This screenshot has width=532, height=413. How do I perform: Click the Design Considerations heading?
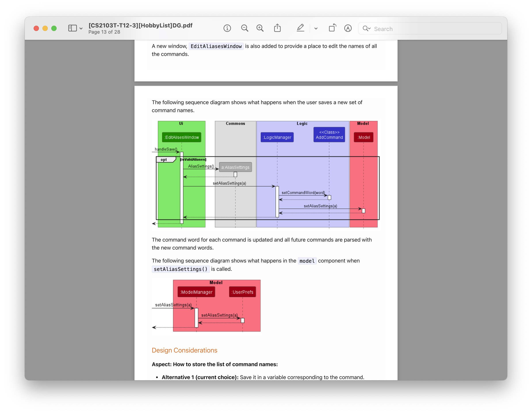click(x=184, y=350)
